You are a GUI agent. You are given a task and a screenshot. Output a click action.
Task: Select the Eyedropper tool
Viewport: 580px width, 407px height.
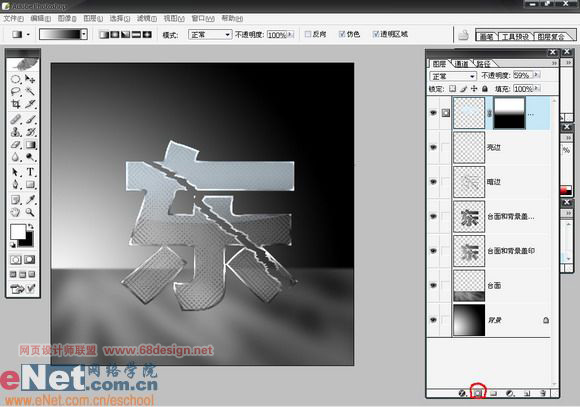tap(30, 200)
